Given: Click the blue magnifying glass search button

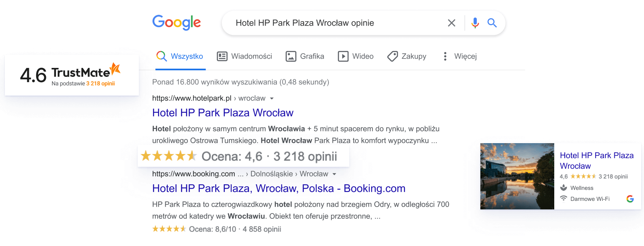Looking at the screenshot, I should (x=492, y=23).
